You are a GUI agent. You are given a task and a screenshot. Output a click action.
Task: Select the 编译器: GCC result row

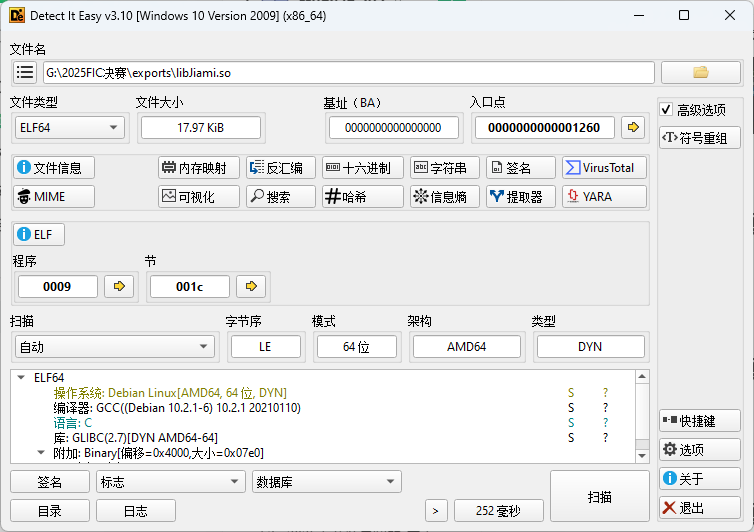point(322,408)
